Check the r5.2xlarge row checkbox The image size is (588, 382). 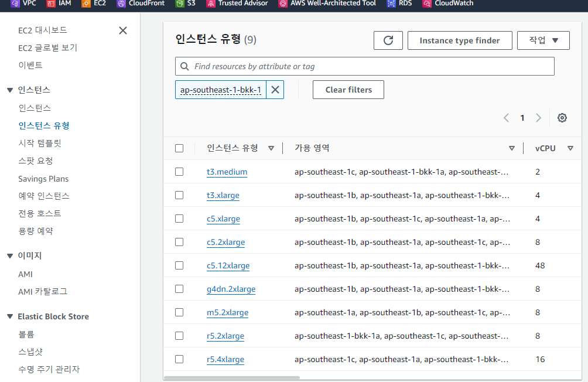point(179,336)
